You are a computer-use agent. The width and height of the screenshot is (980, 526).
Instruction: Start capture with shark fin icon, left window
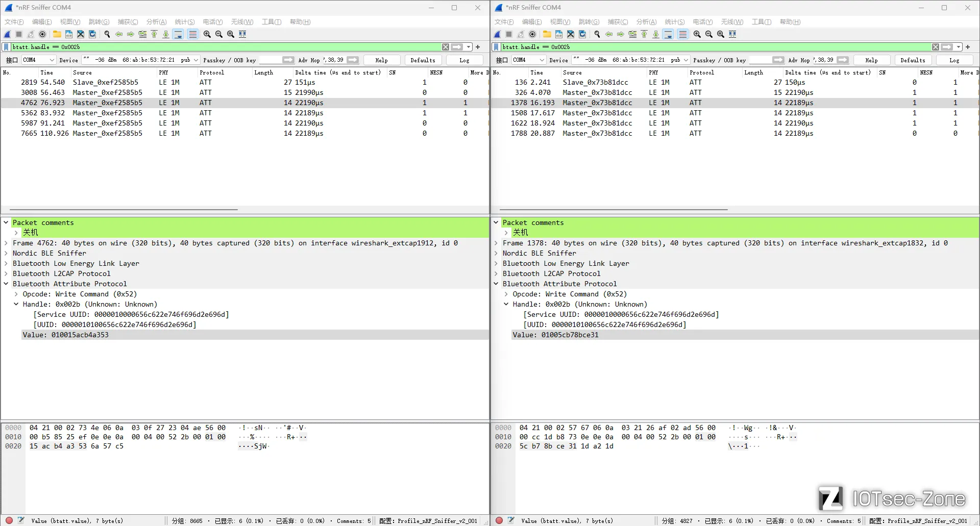coord(8,34)
